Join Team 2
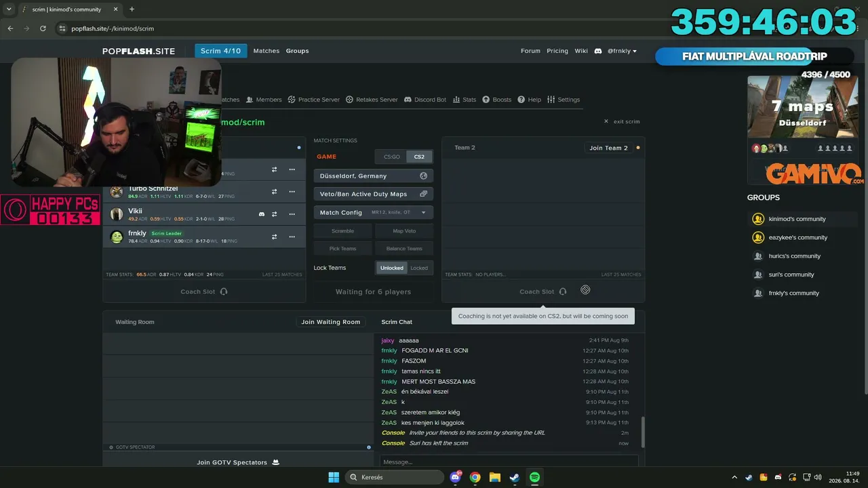868x488 pixels. 608,148
